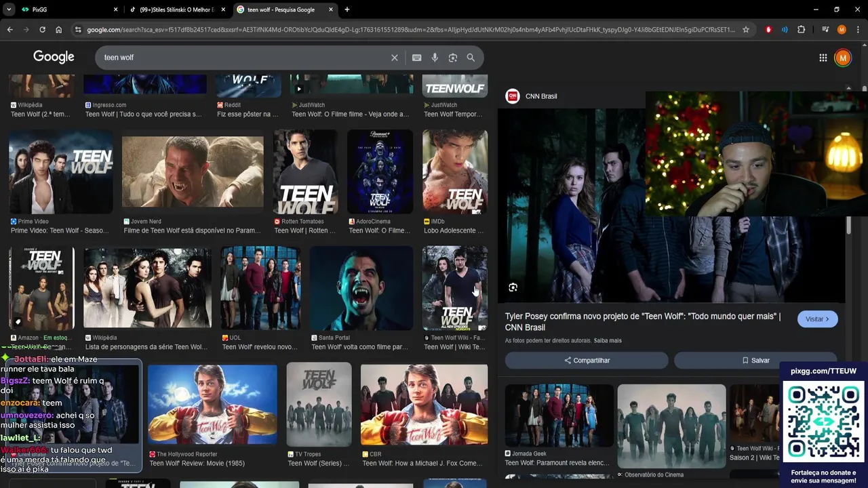Open the Prime Video Teen Wolf thumbnail
The image size is (868, 488).
click(x=60, y=172)
